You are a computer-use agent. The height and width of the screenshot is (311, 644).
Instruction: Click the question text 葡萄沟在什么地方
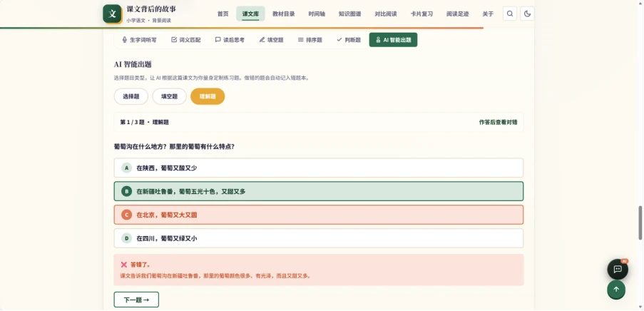pyautogui.click(x=174, y=146)
